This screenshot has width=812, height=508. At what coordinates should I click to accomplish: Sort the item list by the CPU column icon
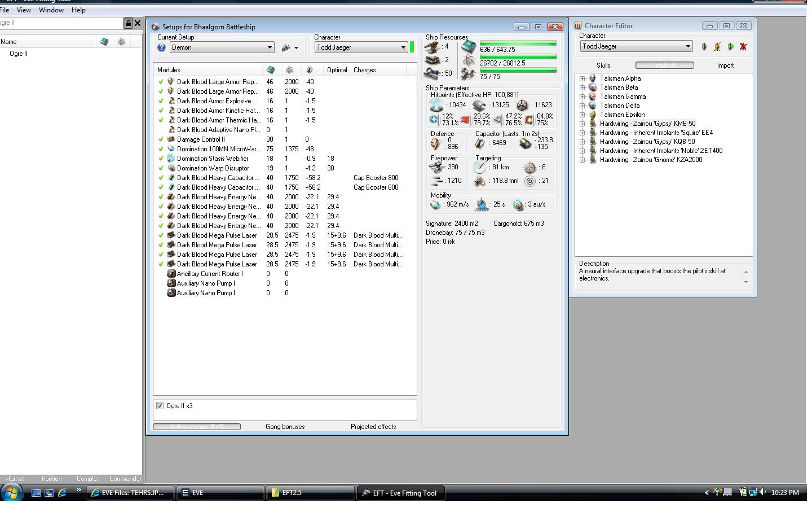[x=104, y=42]
